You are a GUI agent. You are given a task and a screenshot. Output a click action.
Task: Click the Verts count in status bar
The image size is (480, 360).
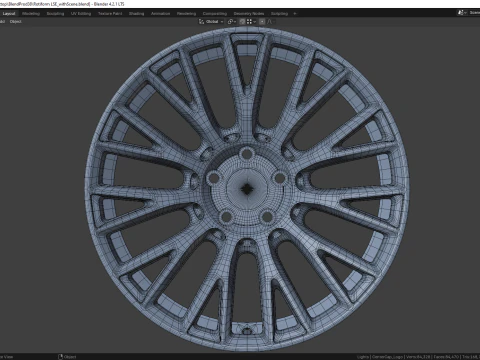pyautogui.click(x=418, y=357)
